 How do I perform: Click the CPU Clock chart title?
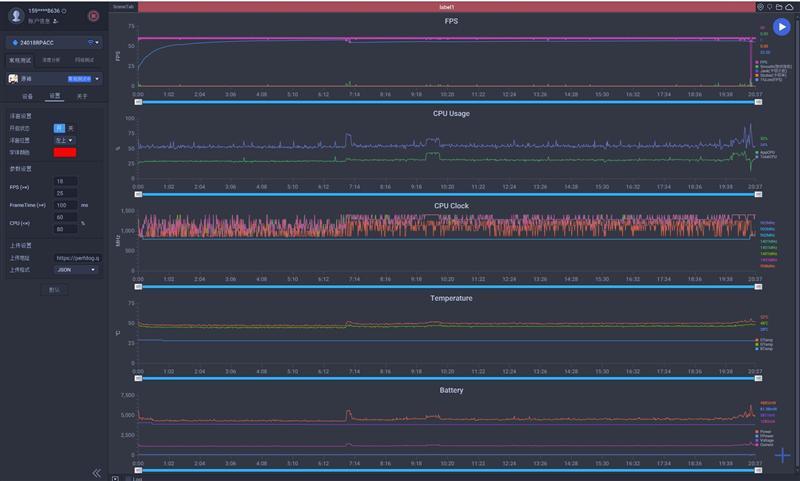click(451, 206)
